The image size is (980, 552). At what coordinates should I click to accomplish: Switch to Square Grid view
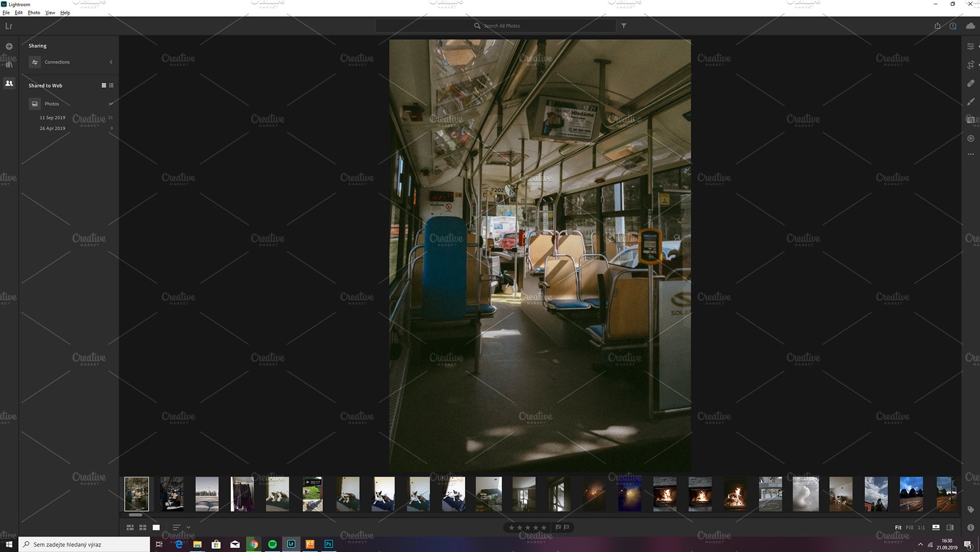[143, 527]
